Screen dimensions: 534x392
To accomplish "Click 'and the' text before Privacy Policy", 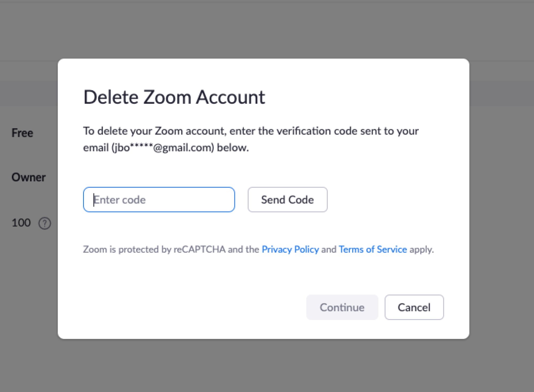I will pyautogui.click(x=243, y=249).
